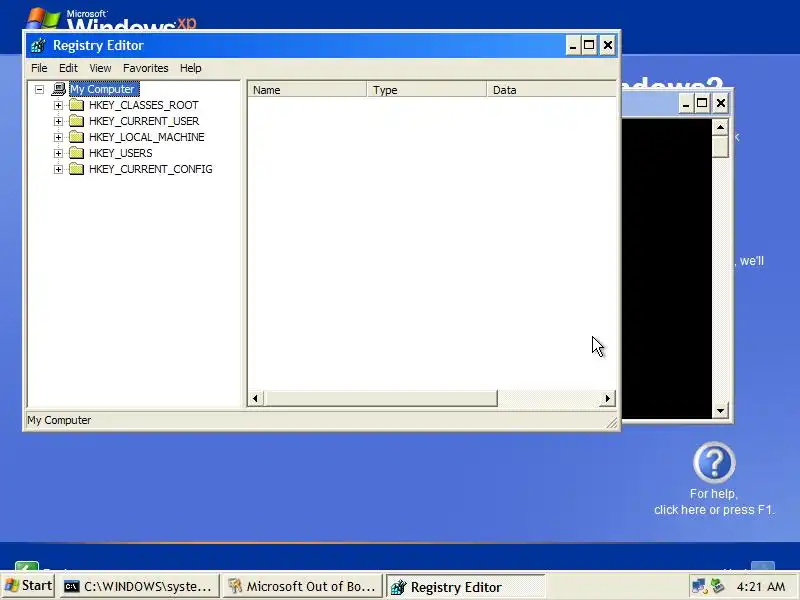
Task: Open the View menu
Action: (x=100, y=68)
